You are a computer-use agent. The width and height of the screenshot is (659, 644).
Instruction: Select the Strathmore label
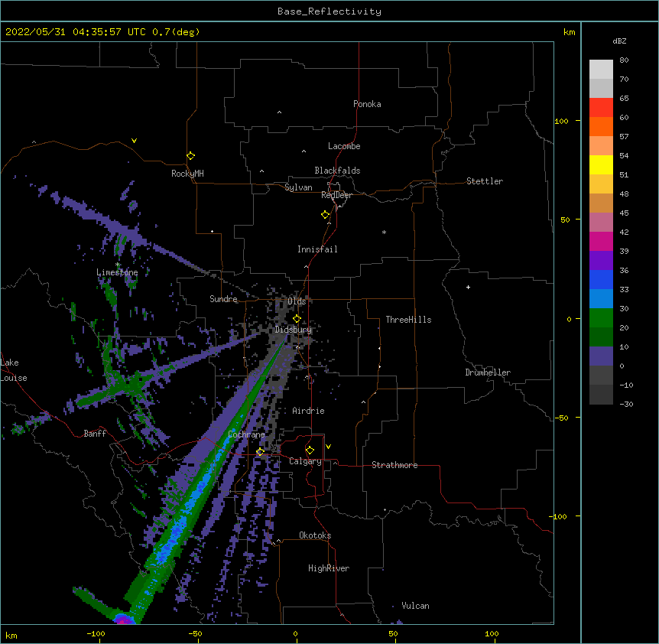click(394, 465)
